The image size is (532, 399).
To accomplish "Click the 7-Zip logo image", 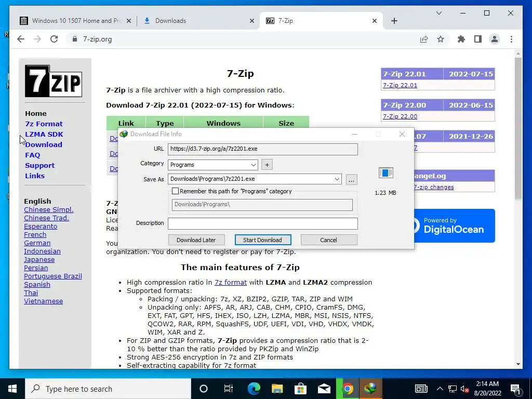I will tap(54, 82).
